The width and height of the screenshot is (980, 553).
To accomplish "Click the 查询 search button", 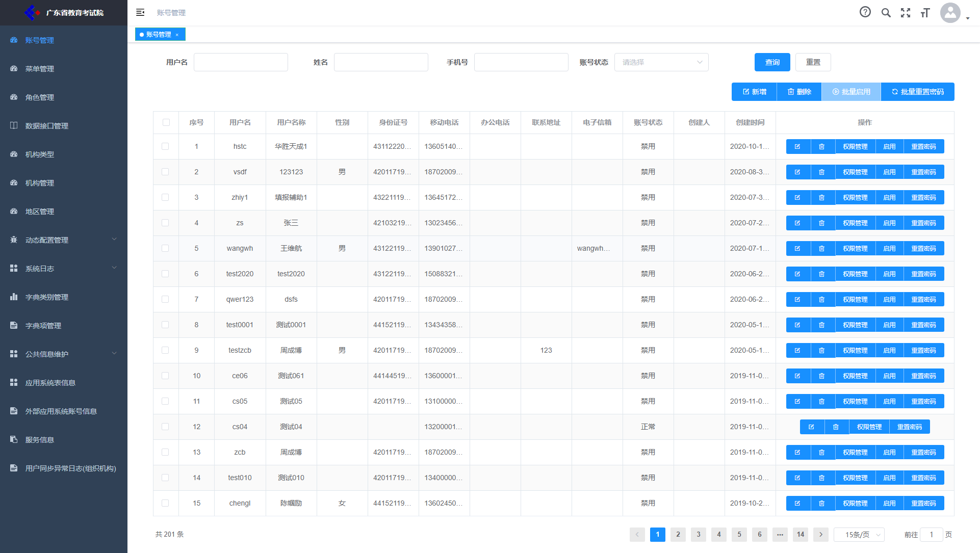I will coord(772,62).
